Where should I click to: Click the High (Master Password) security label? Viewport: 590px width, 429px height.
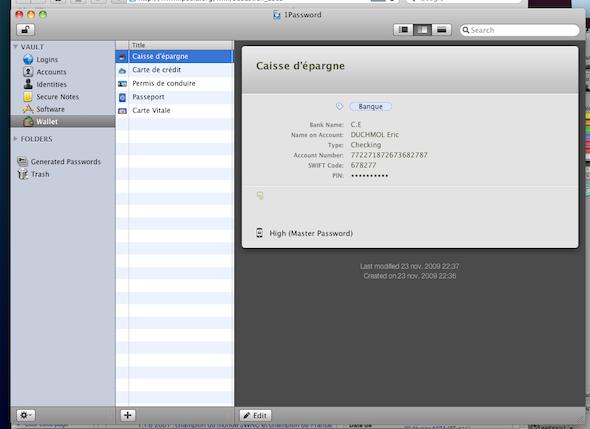311,233
